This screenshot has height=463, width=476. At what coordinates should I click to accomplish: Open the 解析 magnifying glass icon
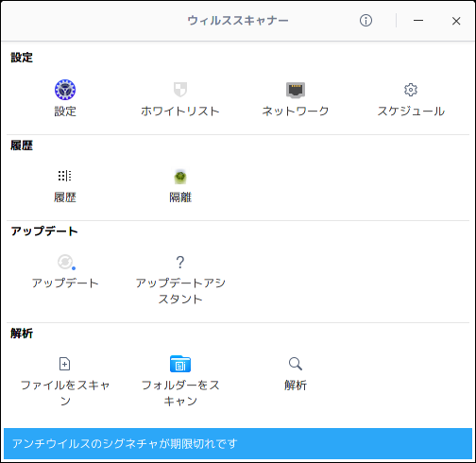[x=296, y=364]
